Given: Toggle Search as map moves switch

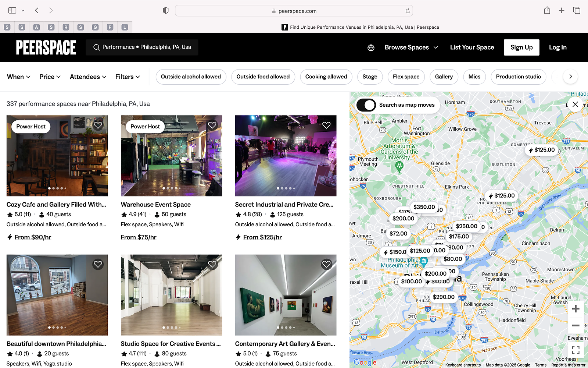Looking at the screenshot, I should pos(366,105).
